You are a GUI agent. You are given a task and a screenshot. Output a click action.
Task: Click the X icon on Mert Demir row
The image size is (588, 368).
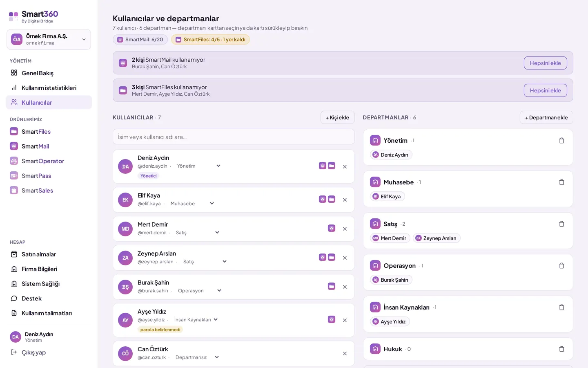click(x=345, y=229)
